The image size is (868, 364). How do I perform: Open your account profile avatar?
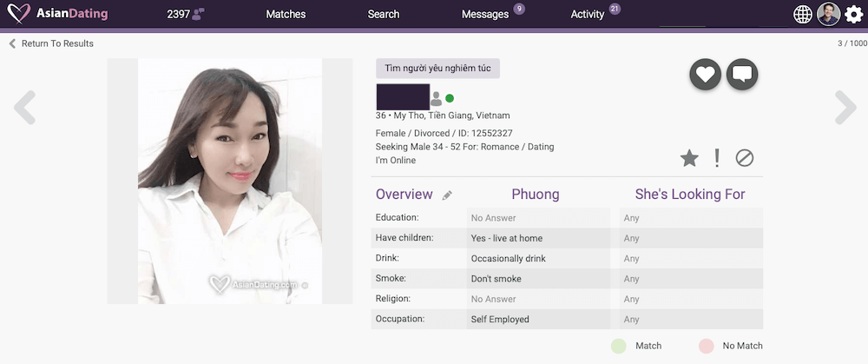[829, 14]
